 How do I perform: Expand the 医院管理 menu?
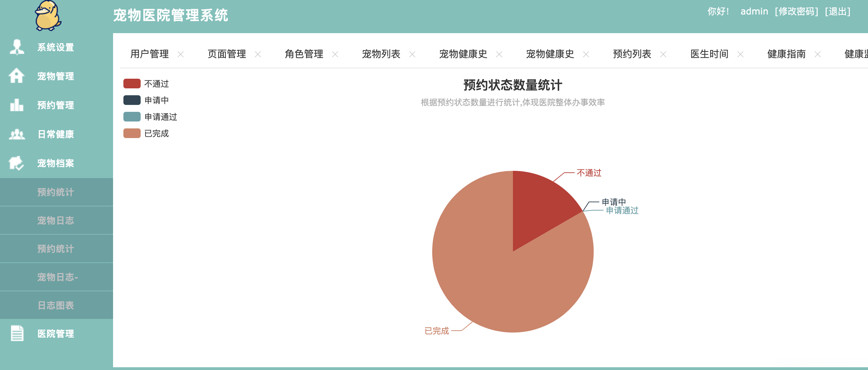tap(55, 334)
